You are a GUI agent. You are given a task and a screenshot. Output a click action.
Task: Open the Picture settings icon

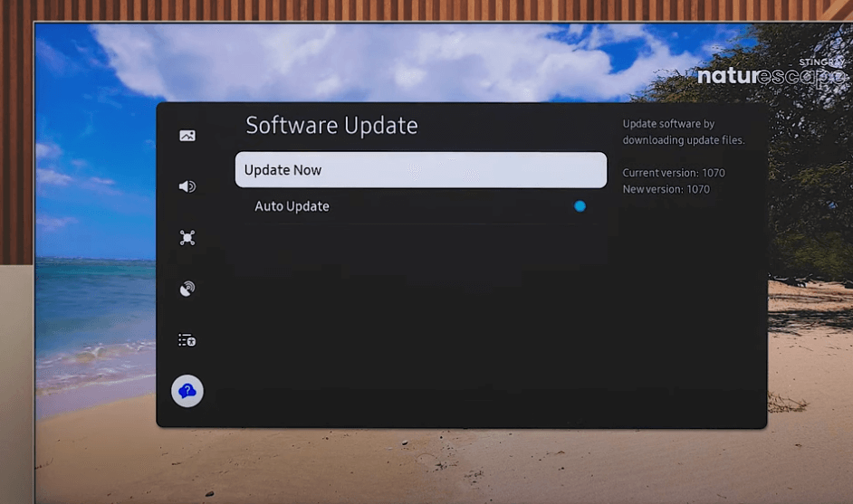click(187, 136)
